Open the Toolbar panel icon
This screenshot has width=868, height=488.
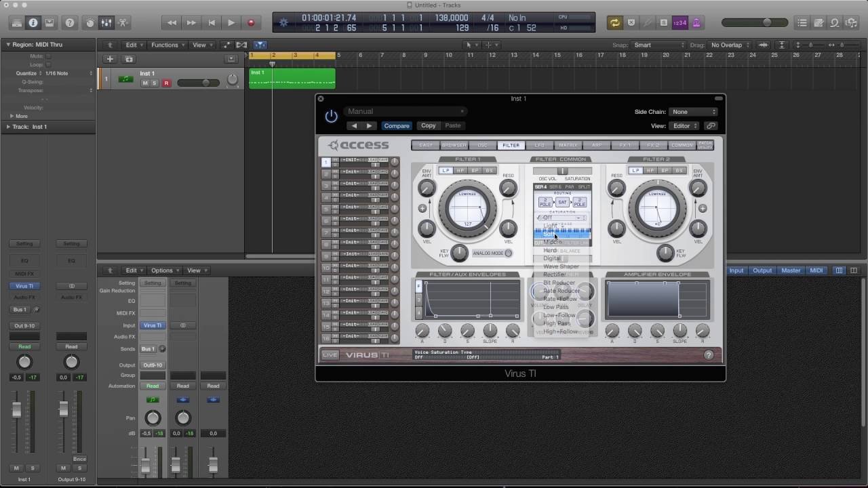pyautogui.click(x=50, y=22)
